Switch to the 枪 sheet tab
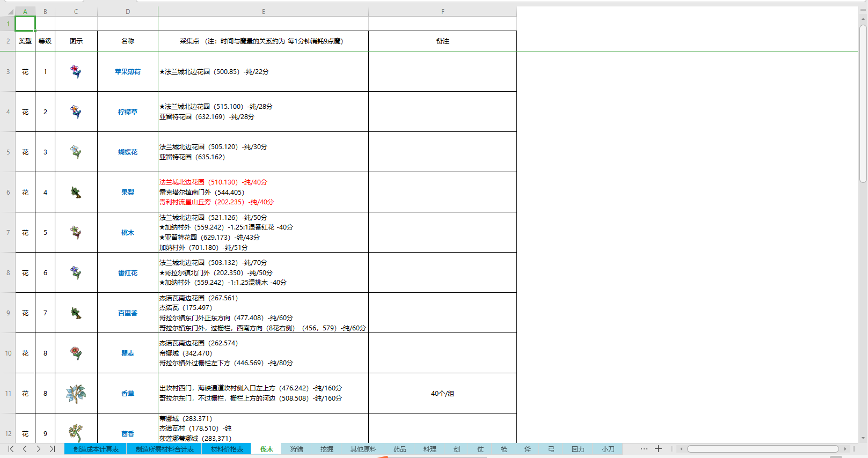This screenshot has width=868, height=458. click(x=504, y=449)
